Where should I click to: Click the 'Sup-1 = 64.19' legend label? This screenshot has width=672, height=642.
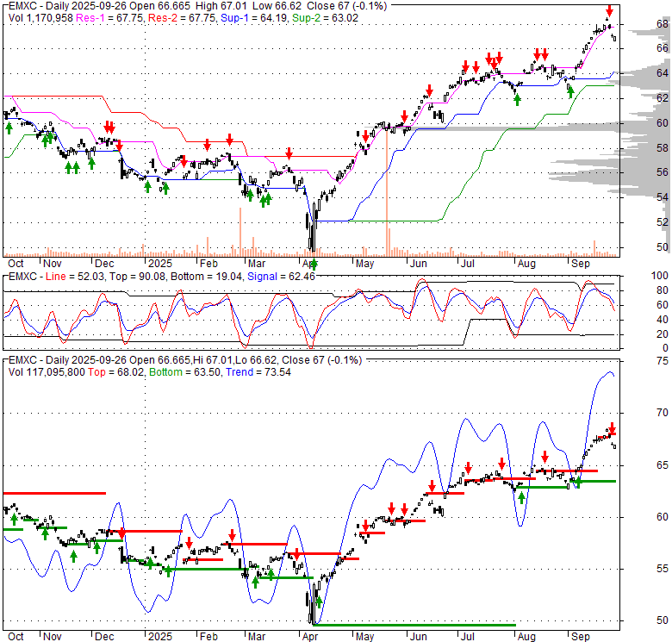click(x=254, y=18)
